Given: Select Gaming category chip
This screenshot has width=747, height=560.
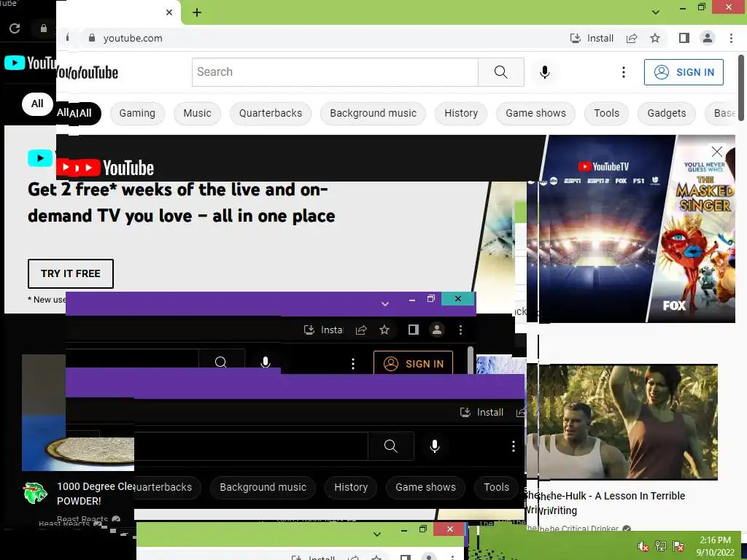Looking at the screenshot, I should (x=137, y=113).
